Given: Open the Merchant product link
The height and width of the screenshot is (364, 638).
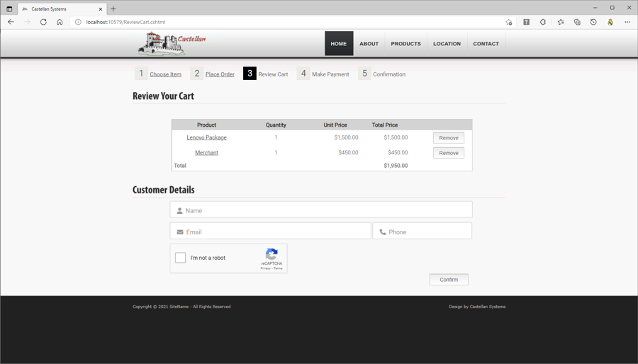Looking at the screenshot, I should (207, 152).
